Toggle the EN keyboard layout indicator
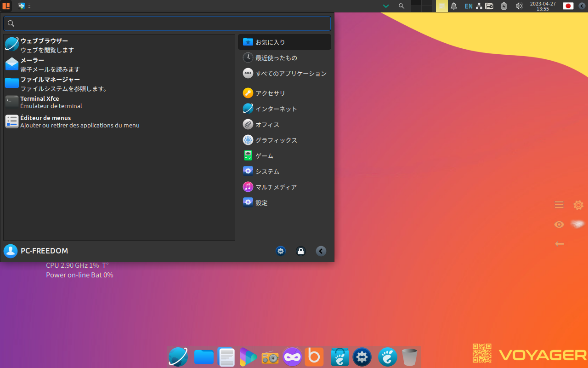The height and width of the screenshot is (368, 588). click(468, 6)
